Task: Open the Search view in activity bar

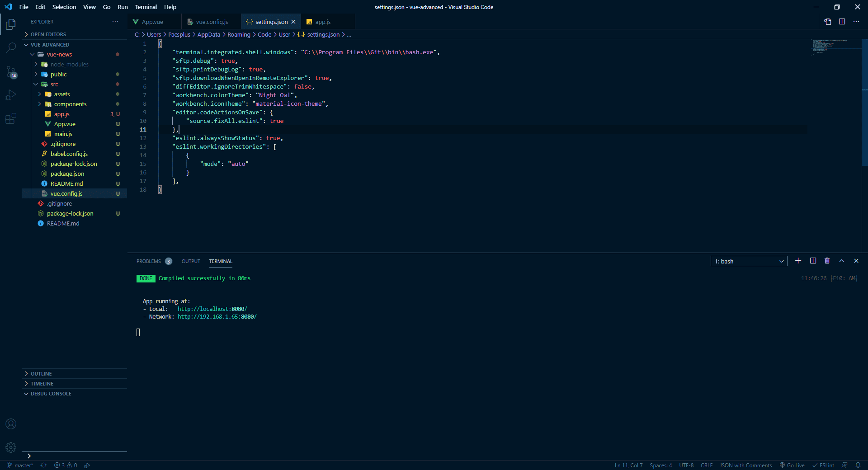Action: [11, 47]
